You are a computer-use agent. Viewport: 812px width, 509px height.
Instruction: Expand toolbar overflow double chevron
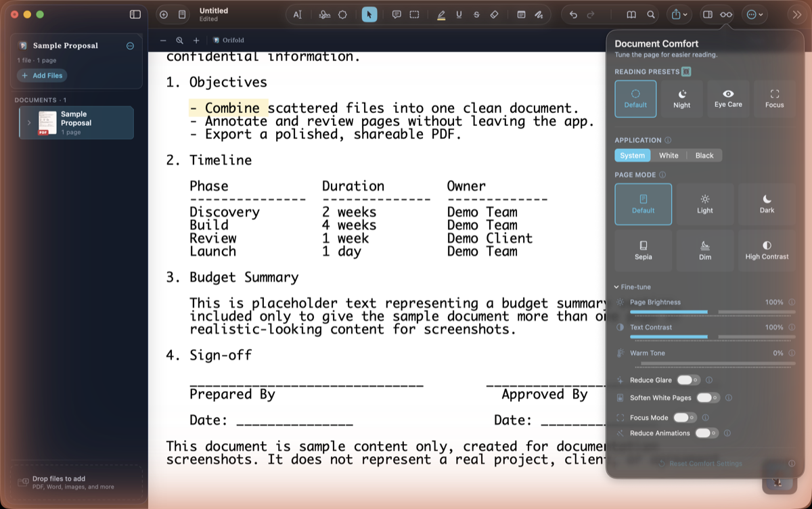[x=796, y=14]
